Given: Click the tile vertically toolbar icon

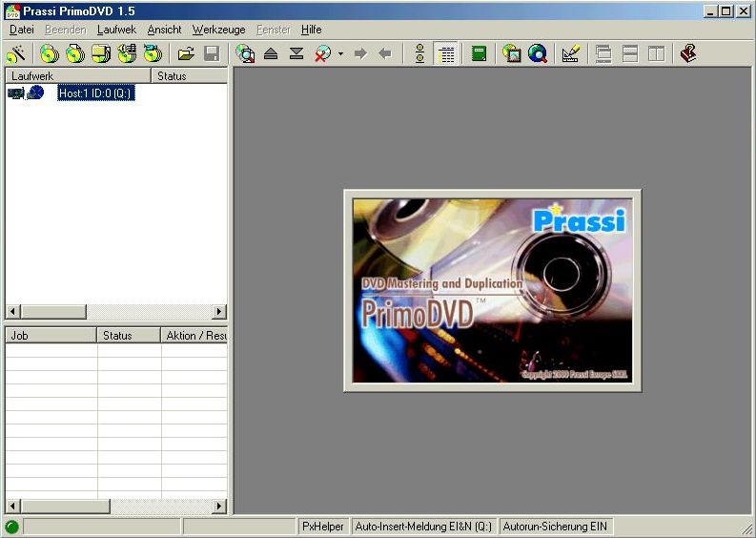Looking at the screenshot, I should point(656,53).
